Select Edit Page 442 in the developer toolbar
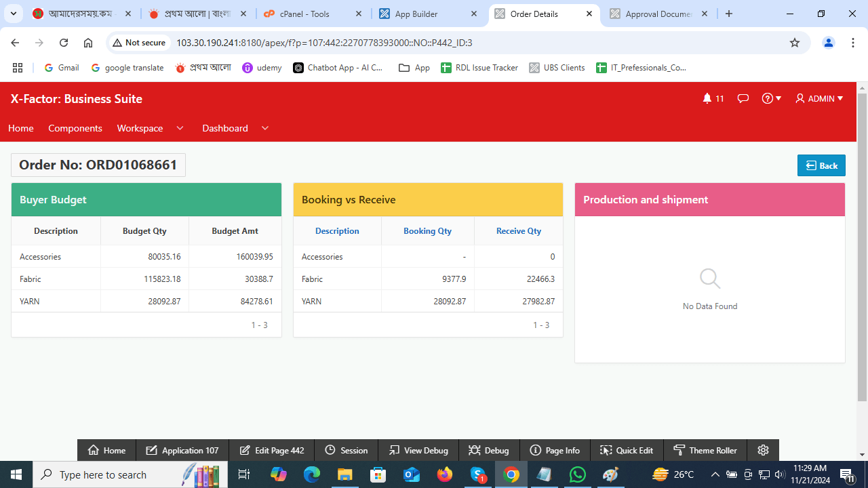Screen dimensions: 868x488 (x=271, y=450)
